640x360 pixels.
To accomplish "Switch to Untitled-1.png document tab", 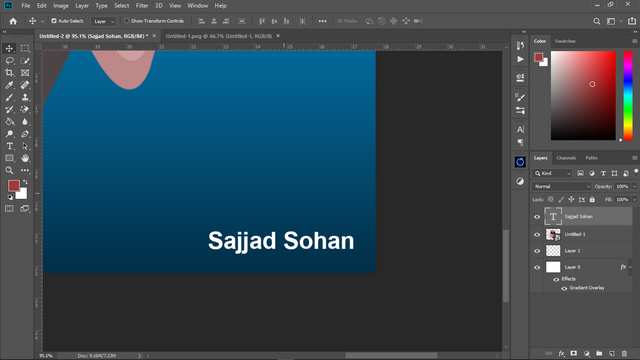I will point(219,36).
